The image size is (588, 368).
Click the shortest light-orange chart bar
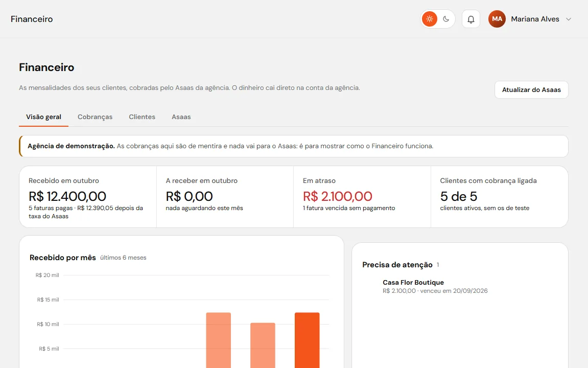pos(263,346)
